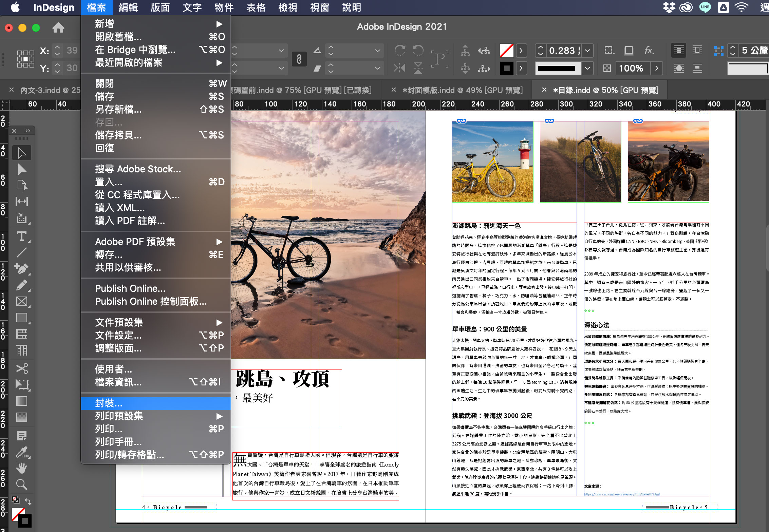Open the source URL link in article
Image resolution: width=769 pixels, height=532 pixels.
point(622,494)
